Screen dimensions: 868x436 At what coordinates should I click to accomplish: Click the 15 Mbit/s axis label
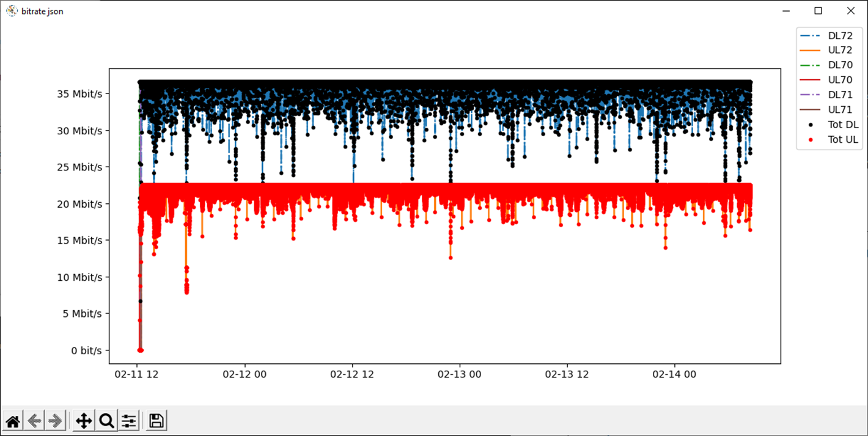click(79, 241)
